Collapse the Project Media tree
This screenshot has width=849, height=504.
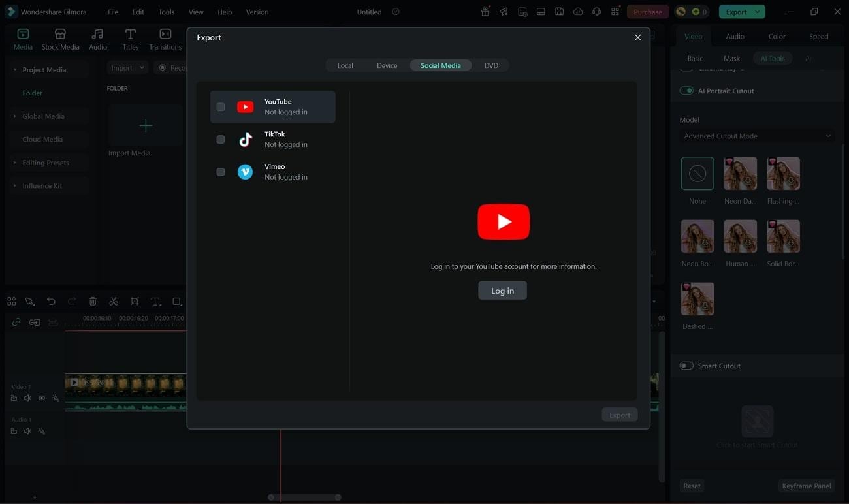(x=15, y=70)
